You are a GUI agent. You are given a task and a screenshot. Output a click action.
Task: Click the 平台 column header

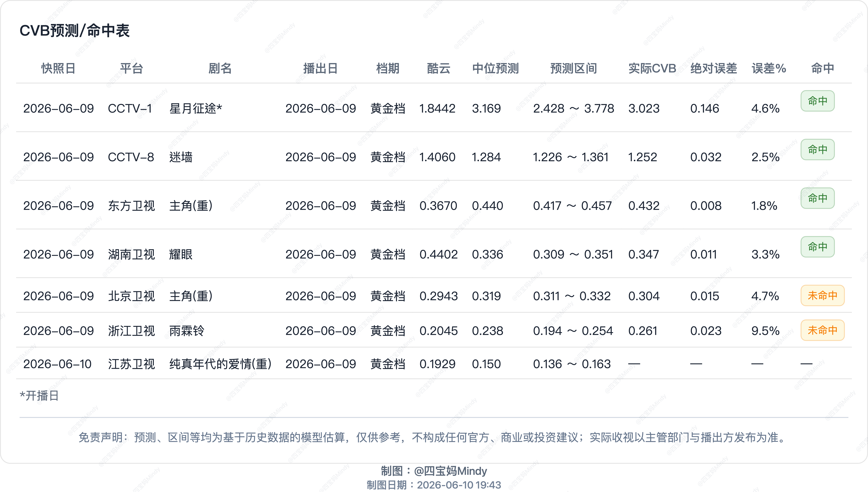coord(132,69)
